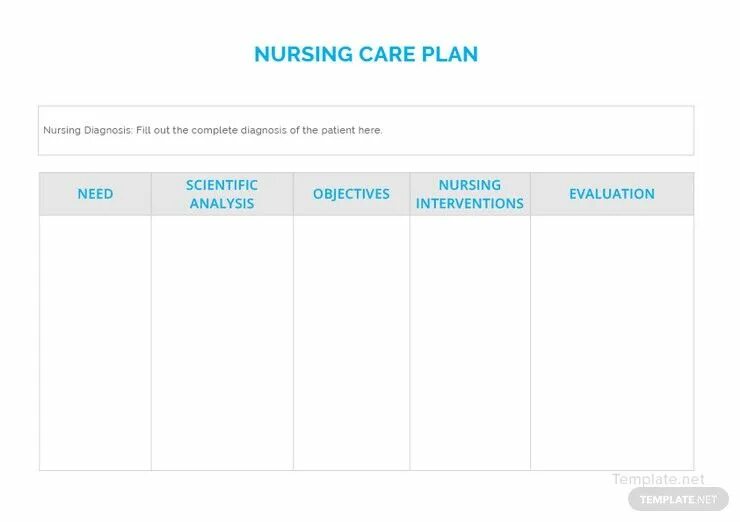Click the word 'INTERVENTIONS' in the header
740x522 pixels.
click(x=470, y=203)
